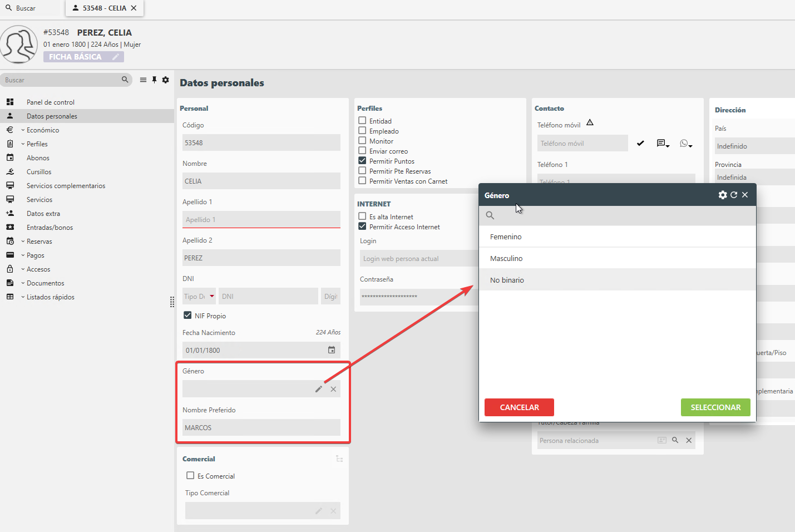The height and width of the screenshot is (532, 795).
Task: Open Panel de control
Action: pyautogui.click(x=51, y=102)
